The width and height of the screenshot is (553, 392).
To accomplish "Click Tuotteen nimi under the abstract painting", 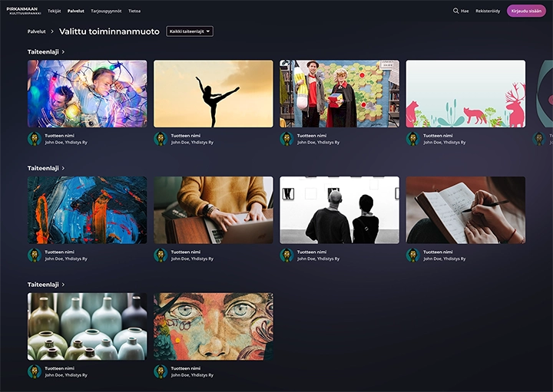I will pos(59,252).
